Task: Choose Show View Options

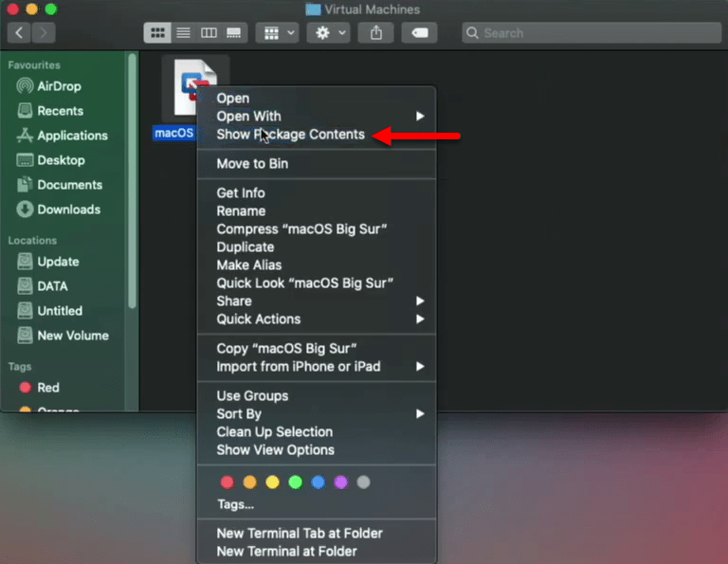Action: [317, 450]
